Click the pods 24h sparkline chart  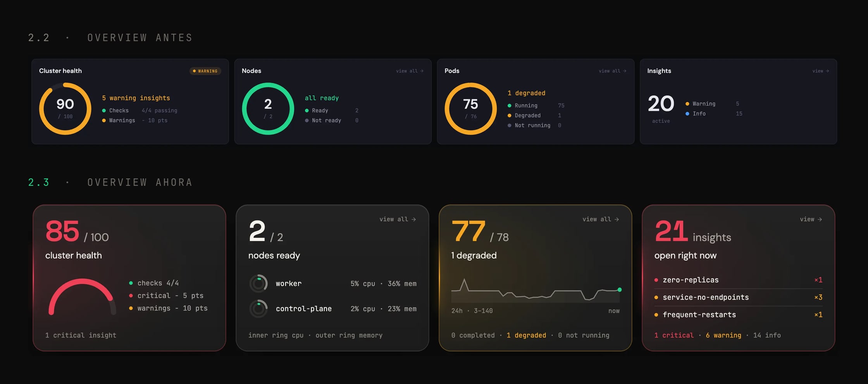[x=536, y=291]
